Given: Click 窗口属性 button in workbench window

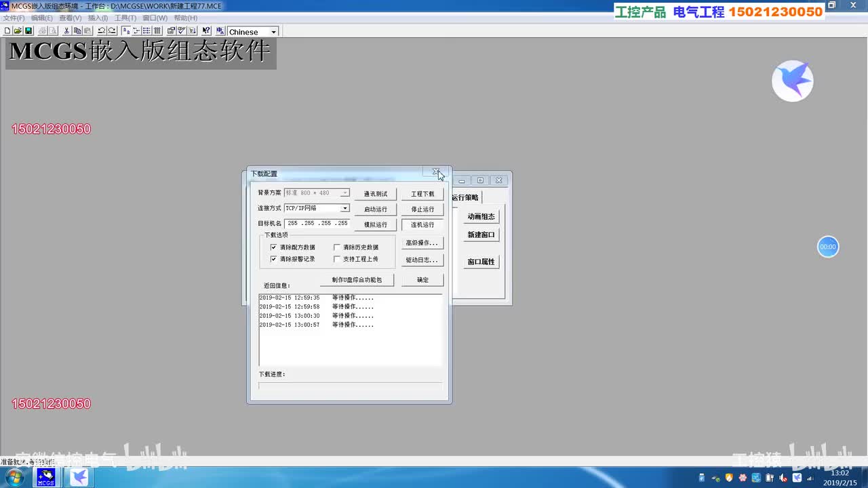Looking at the screenshot, I should [481, 262].
